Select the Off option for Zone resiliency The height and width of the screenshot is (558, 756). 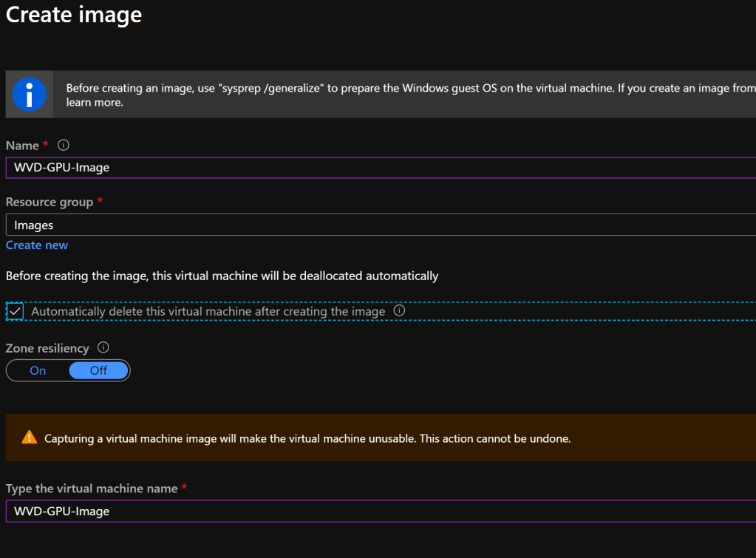98,370
